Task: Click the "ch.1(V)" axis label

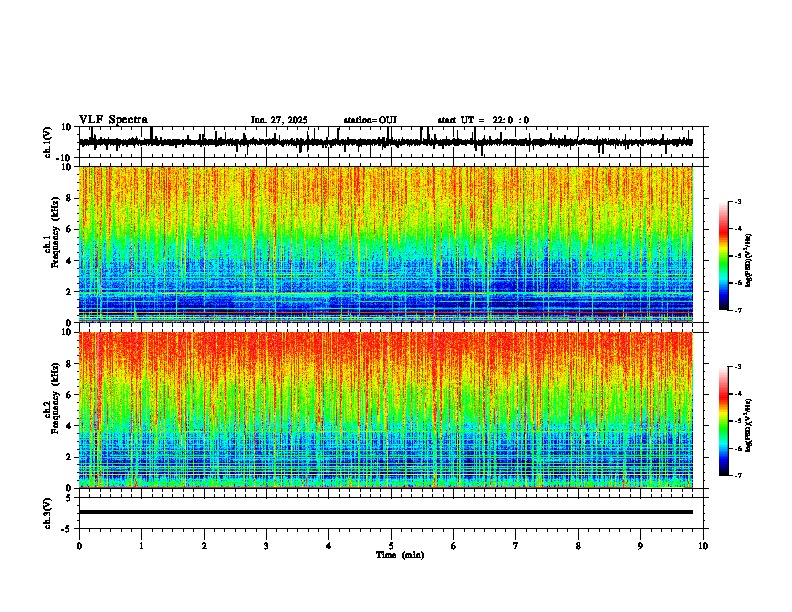Action: [x=48, y=142]
